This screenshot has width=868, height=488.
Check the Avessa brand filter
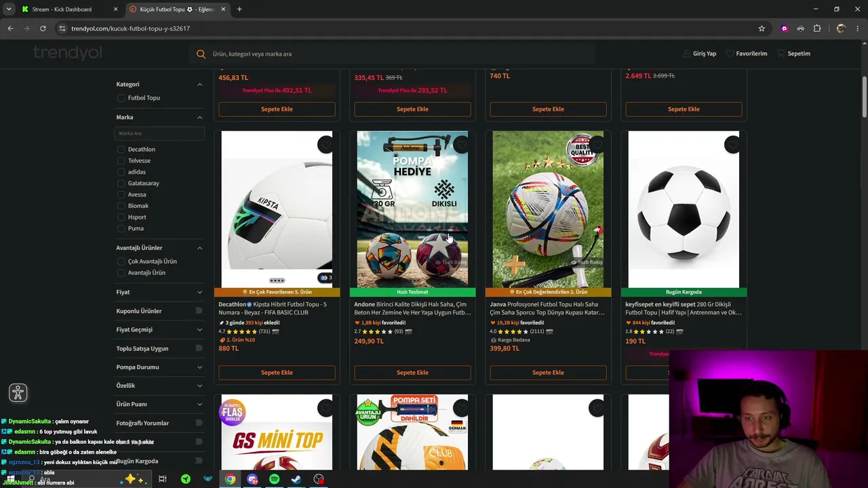click(121, 195)
